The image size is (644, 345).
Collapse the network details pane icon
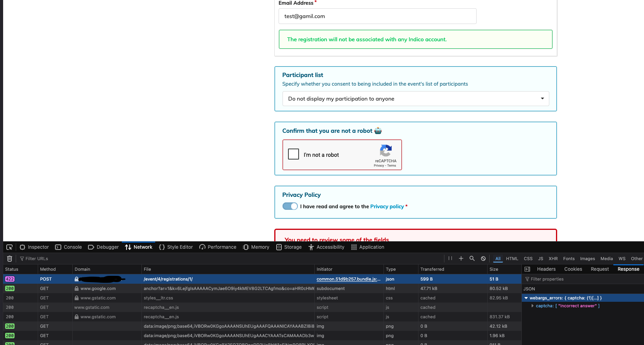527,269
